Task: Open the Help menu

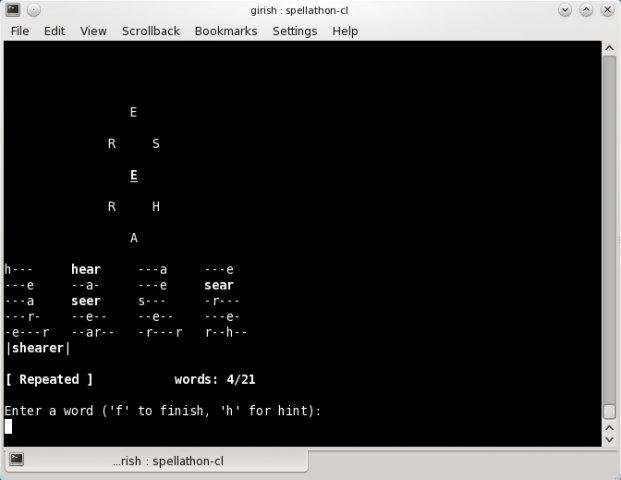Action: (345, 31)
